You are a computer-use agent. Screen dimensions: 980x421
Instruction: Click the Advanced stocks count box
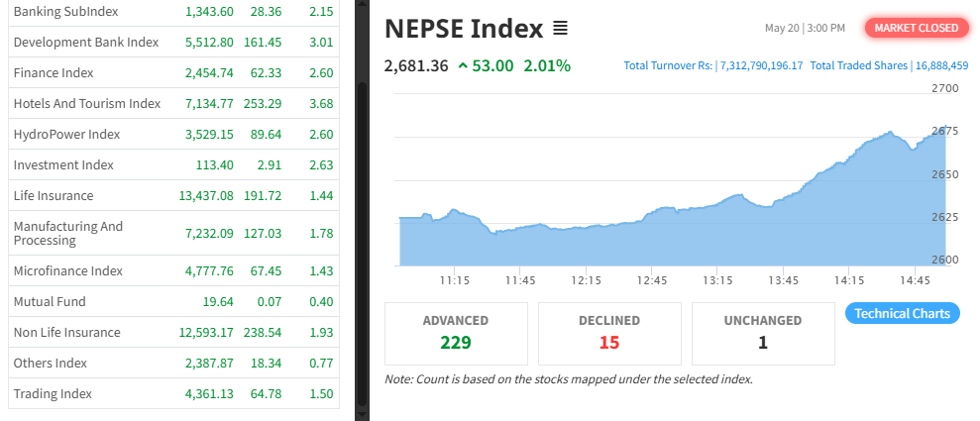pos(456,333)
